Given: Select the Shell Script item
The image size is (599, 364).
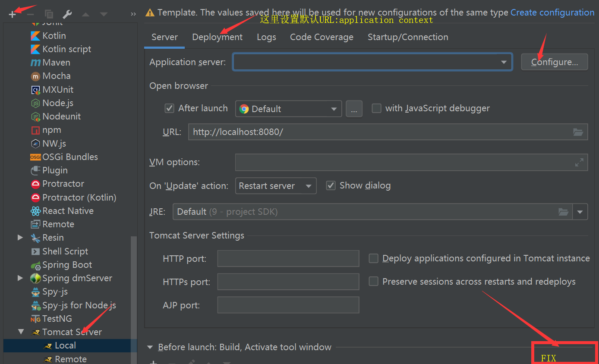Looking at the screenshot, I should (65, 251).
